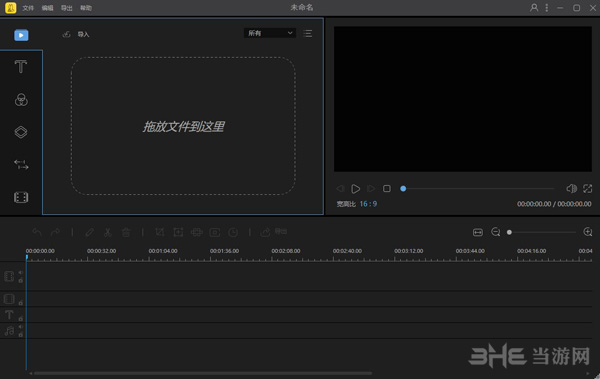Open the 文件 menu
The image size is (600, 379).
point(28,8)
